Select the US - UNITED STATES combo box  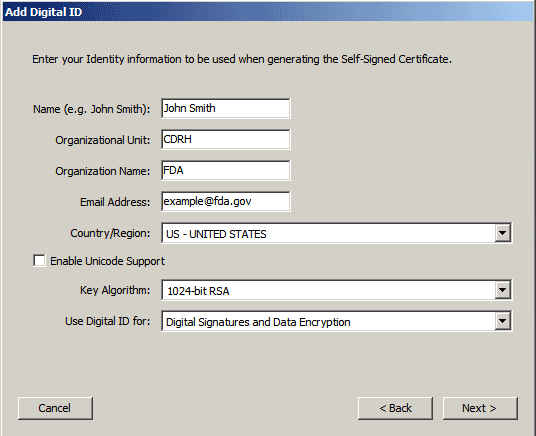(x=337, y=233)
